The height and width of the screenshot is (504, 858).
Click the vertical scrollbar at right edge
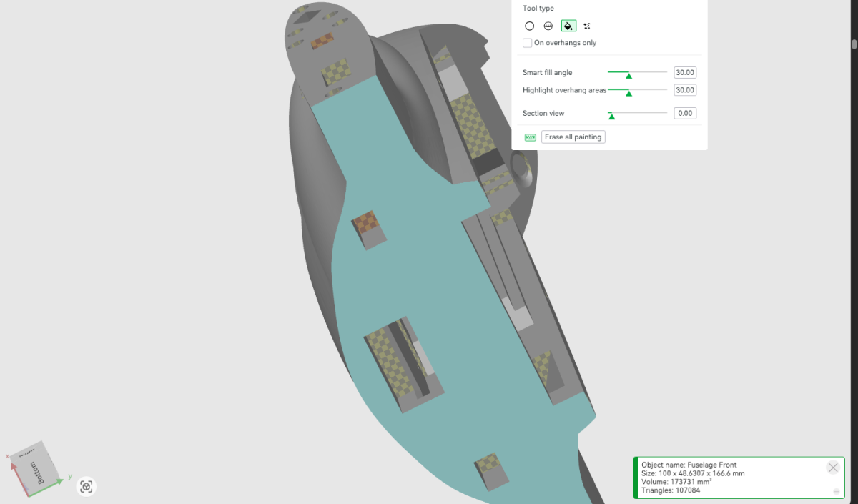point(854,44)
